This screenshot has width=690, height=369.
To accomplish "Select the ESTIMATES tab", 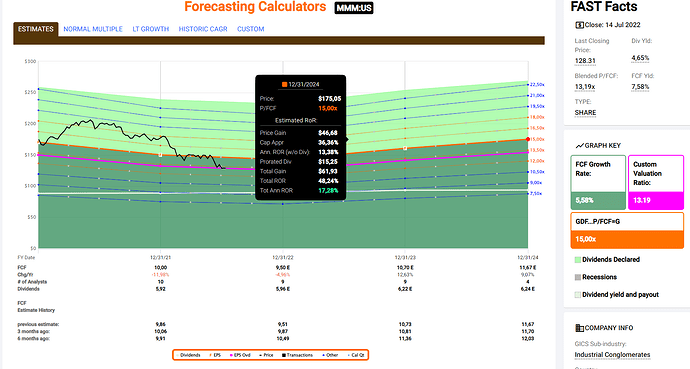I will [36, 29].
